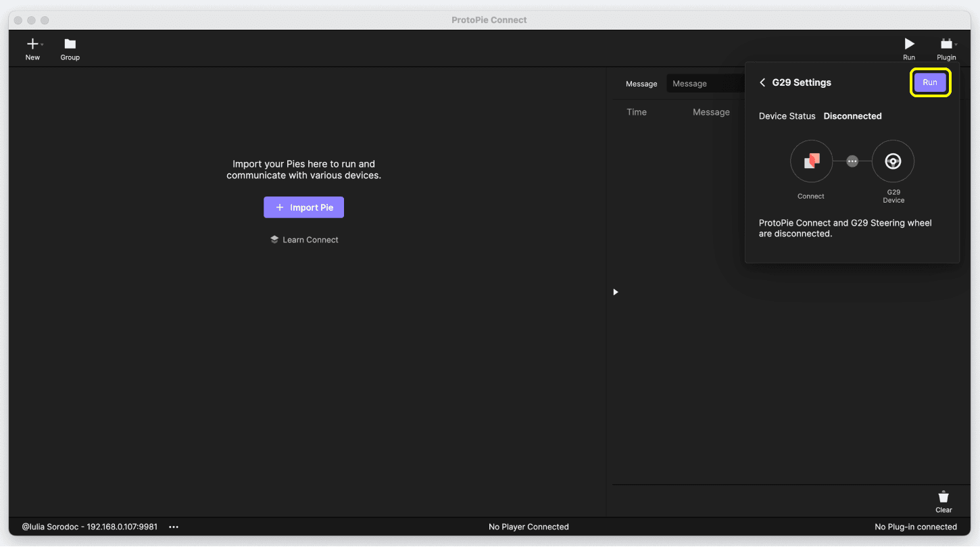Click the stacked layers icon beside Learn Connect
This screenshot has width=980, height=547.
click(274, 239)
